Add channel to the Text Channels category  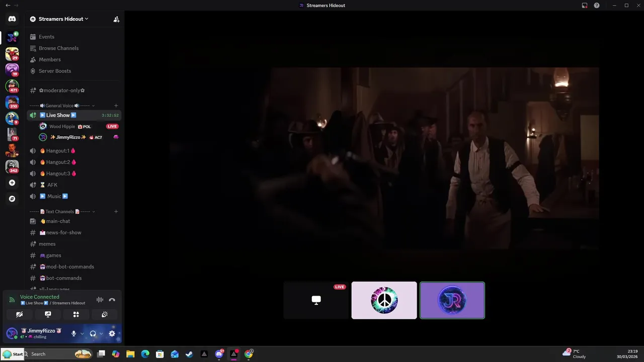coord(116,212)
